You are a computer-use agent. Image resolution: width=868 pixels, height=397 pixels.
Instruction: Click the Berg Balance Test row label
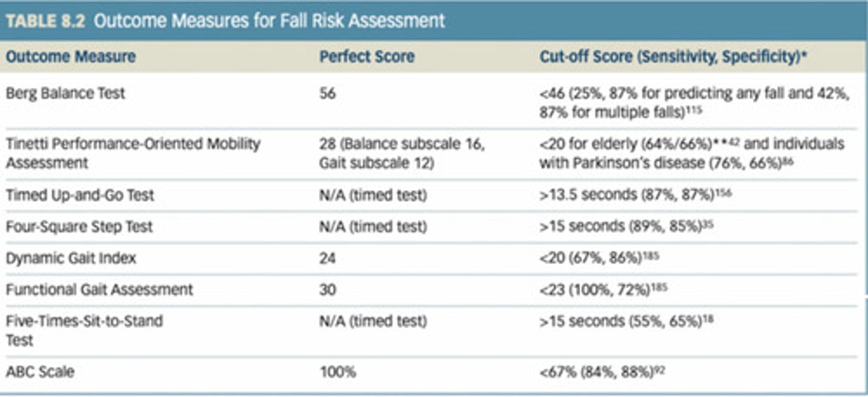66,93
